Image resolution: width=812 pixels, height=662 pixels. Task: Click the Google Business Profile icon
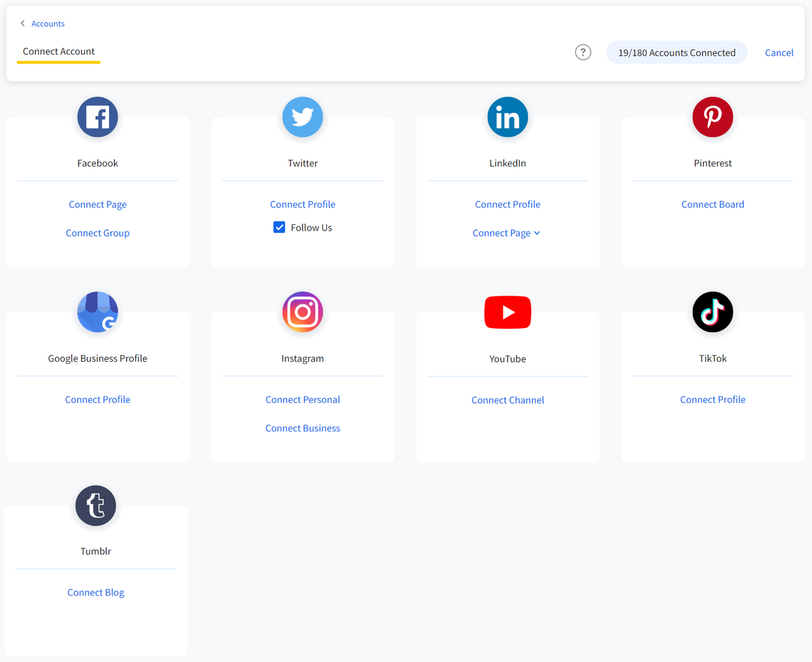coord(97,312)
